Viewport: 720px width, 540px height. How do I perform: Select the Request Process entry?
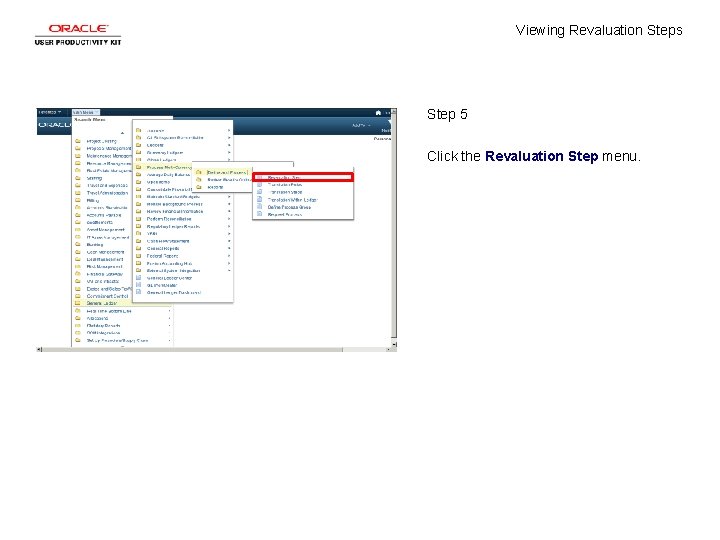click(284, 214)
